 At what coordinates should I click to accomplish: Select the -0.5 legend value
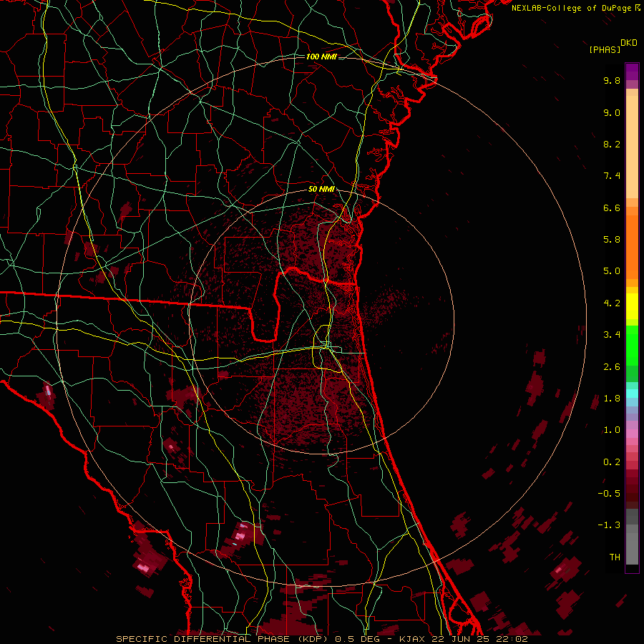point(609,494)
